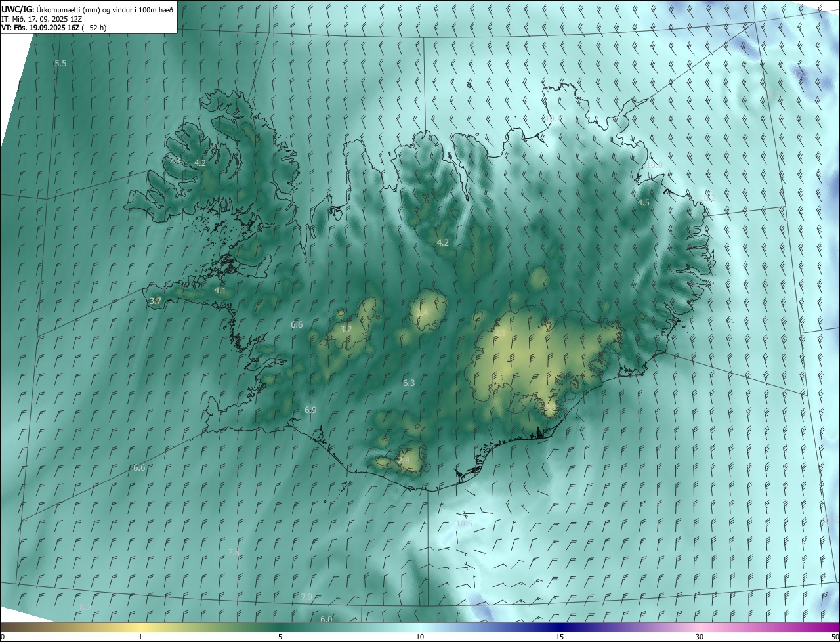Click the 6.0 value label near the bottom
This screenshot has width=840, height=642.
tap(326, 619)
